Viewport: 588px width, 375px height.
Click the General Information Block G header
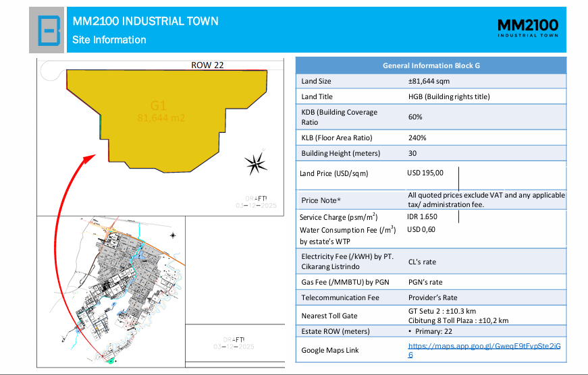[x=431, y=65]
